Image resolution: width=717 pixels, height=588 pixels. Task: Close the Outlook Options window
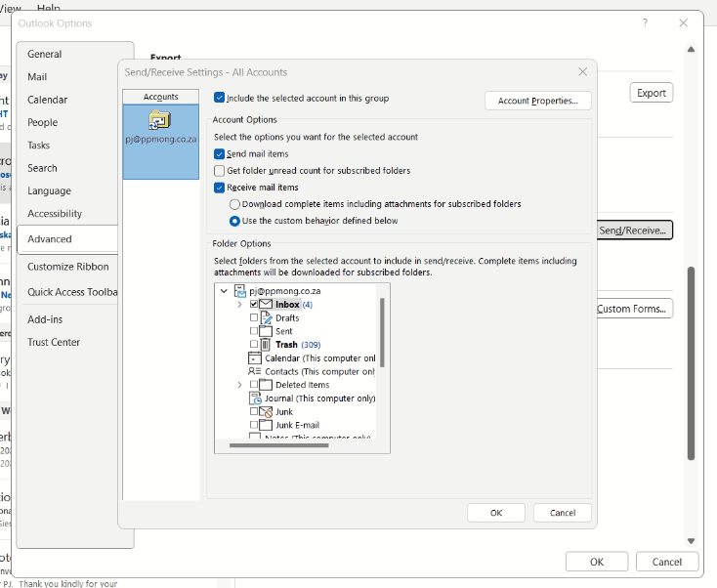[x=683, y=22]
